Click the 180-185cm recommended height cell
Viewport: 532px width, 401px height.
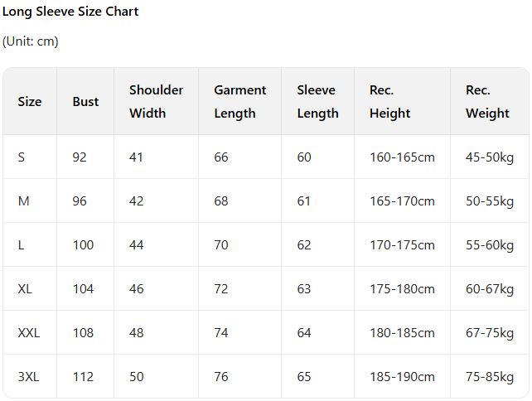point(402,333)
